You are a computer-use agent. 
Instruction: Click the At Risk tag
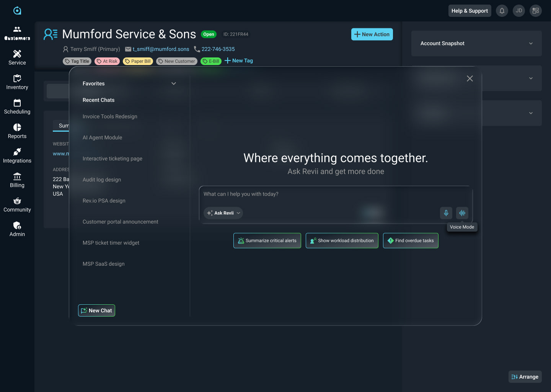(107, 61)
